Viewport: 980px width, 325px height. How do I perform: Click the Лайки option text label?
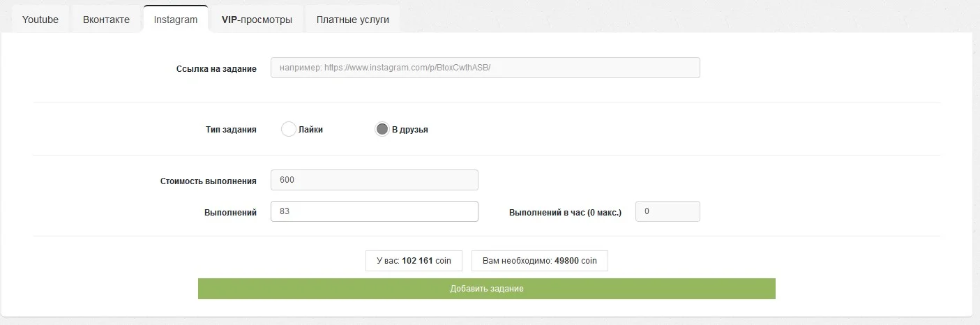pyautogui.click(x=310, y=130)
